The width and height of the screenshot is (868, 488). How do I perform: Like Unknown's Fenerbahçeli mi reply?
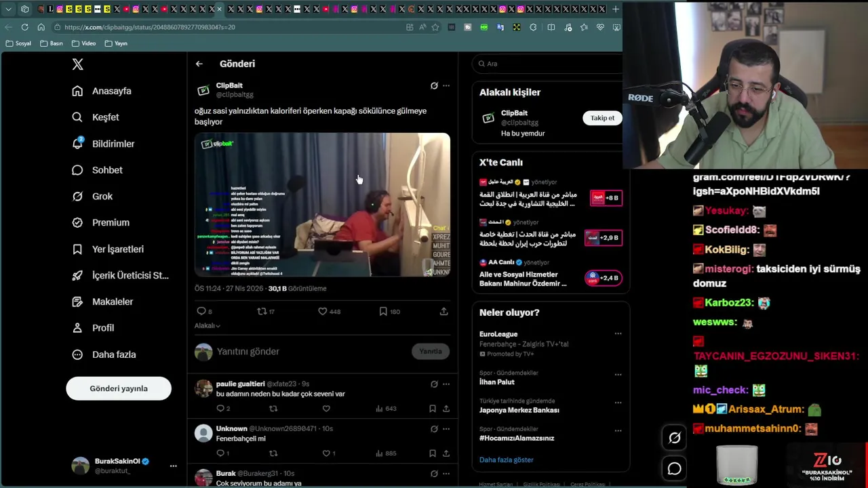coord(326,453)
